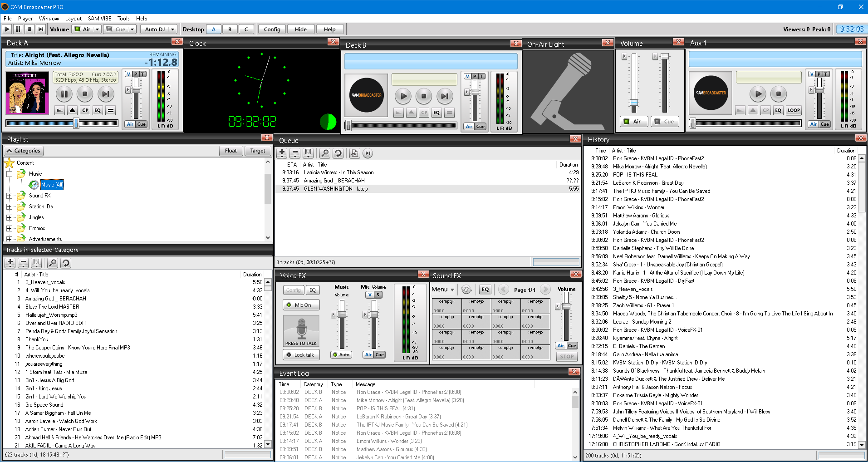The height and width of the screenshot is (462, 868).
Task: Expand the Station IDs category folder
Action: point(9,206)
